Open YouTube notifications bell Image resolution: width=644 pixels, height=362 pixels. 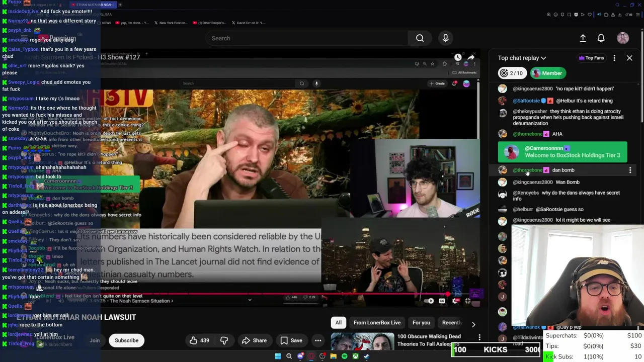point(601,38)
